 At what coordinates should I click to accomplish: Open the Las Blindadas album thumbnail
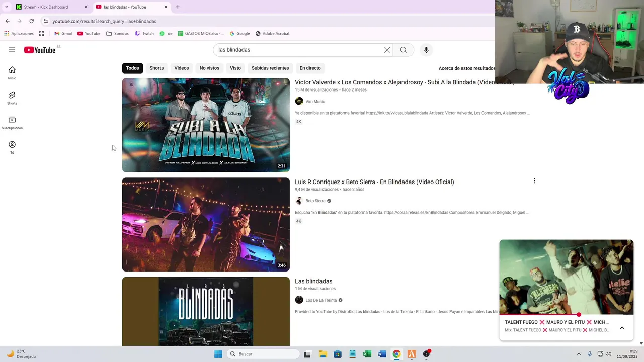(x=206, y=311)
